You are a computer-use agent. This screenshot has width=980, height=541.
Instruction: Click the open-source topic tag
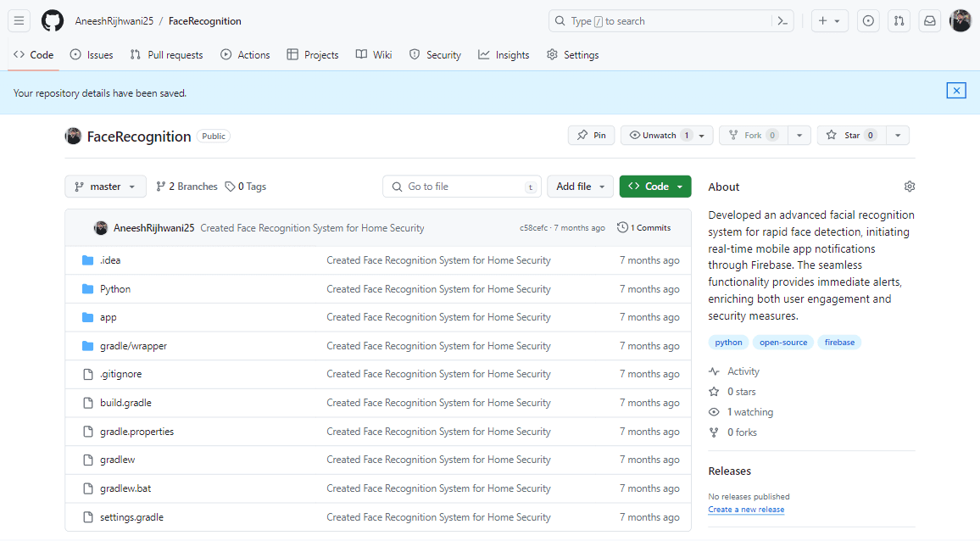coord(783,342)
